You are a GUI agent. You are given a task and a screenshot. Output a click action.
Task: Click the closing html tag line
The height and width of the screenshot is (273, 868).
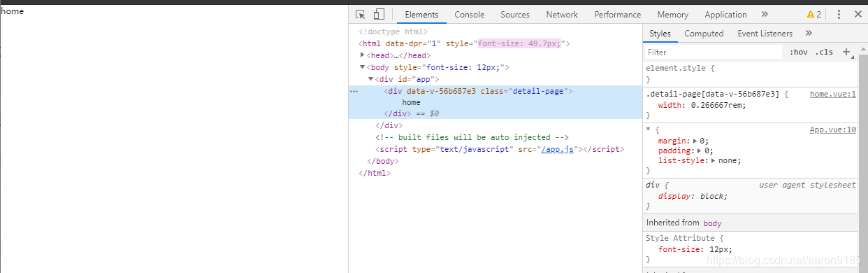374,173
